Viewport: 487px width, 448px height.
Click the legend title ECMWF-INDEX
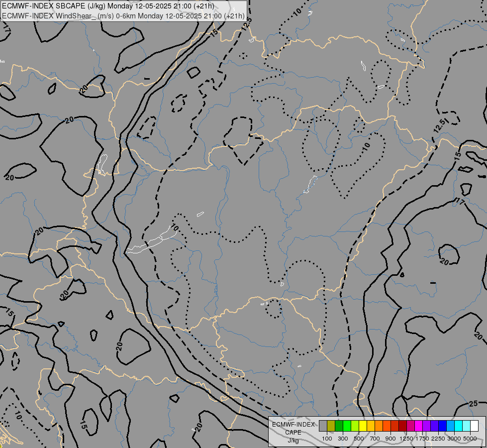293,425
